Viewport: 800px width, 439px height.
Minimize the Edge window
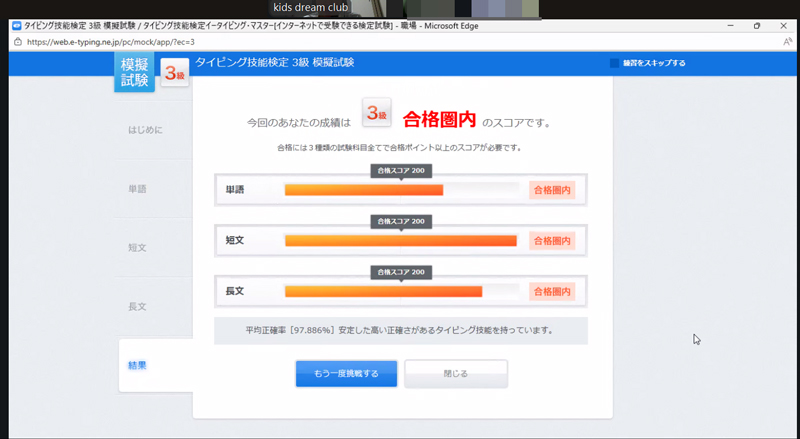click(730, 26)
